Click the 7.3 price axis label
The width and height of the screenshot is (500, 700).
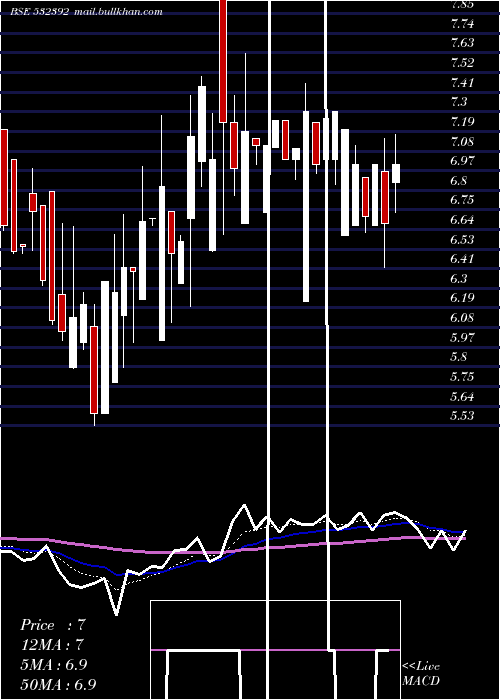[x=459, y=102]
